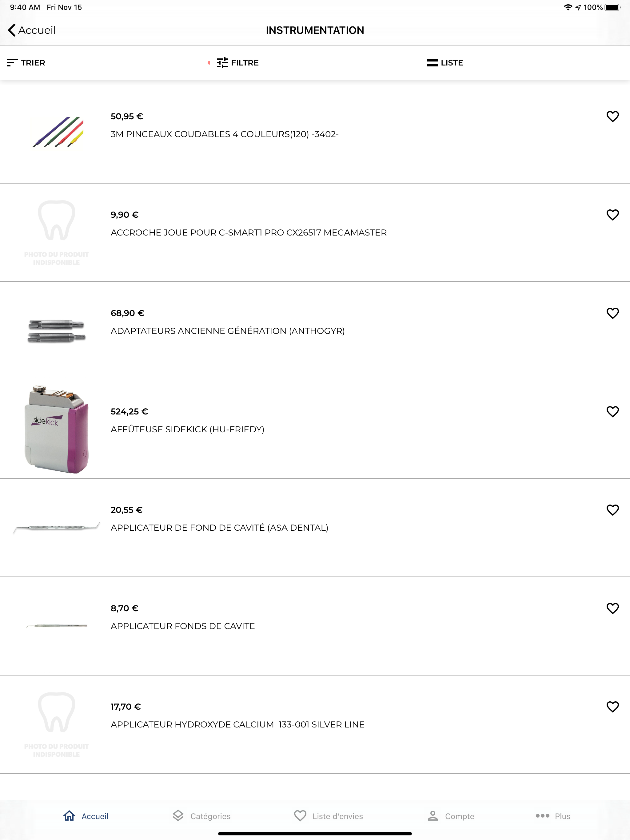This screenshot has height=840, width=630.
Task: Open the TRIER sort options
Action: click(26, 63)
